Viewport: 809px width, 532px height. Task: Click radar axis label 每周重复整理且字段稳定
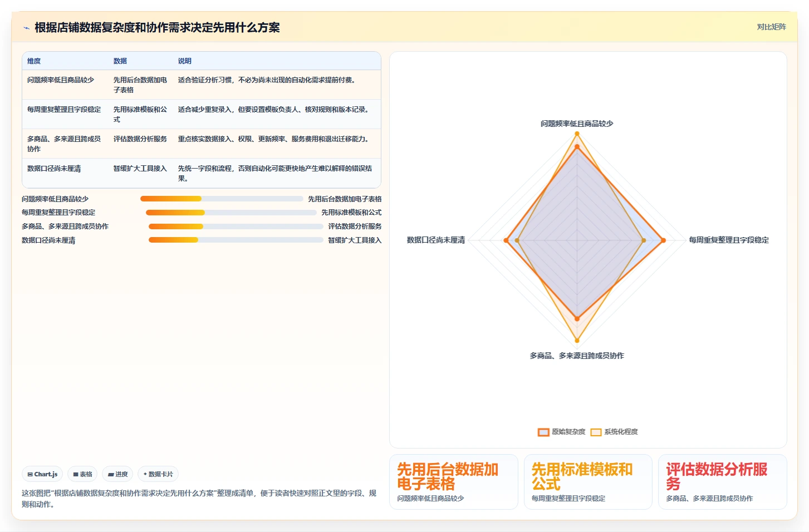click(x=729, y=240)
